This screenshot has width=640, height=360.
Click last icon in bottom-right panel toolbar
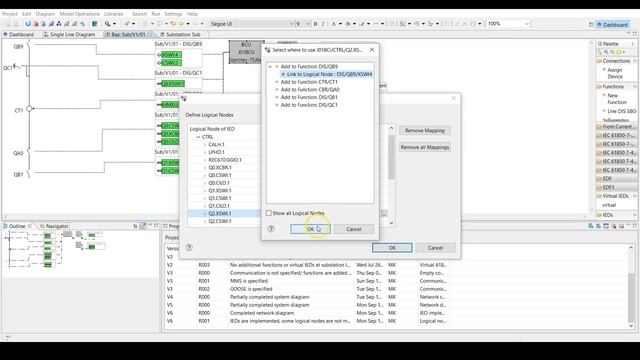[634, 226]
